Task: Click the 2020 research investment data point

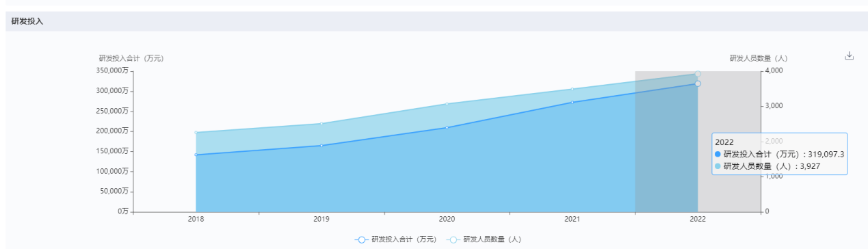Action: coord(447,127)
